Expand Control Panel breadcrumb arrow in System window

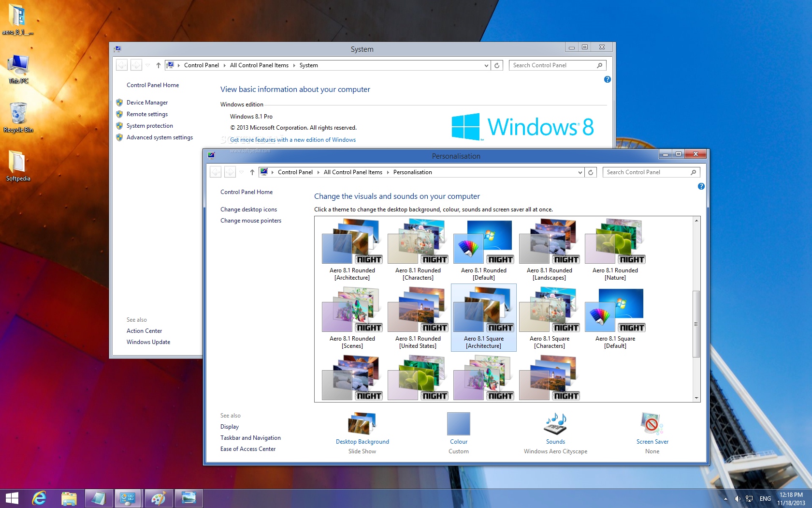(x=224, y=65)
